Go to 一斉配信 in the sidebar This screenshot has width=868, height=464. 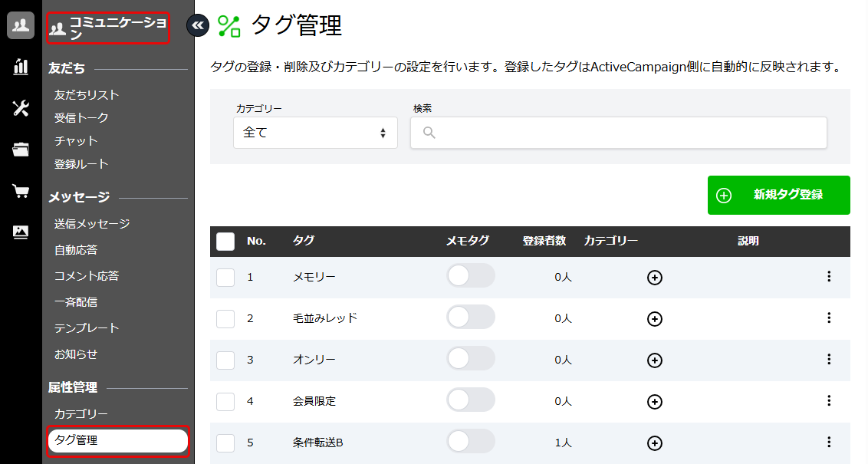pos(76,302)
